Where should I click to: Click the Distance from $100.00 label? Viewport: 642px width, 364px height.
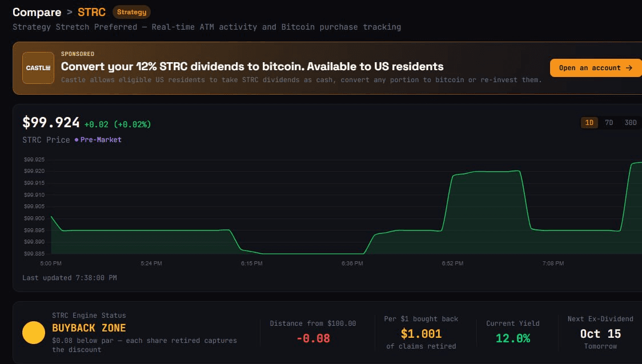click(x=313, y=323)
